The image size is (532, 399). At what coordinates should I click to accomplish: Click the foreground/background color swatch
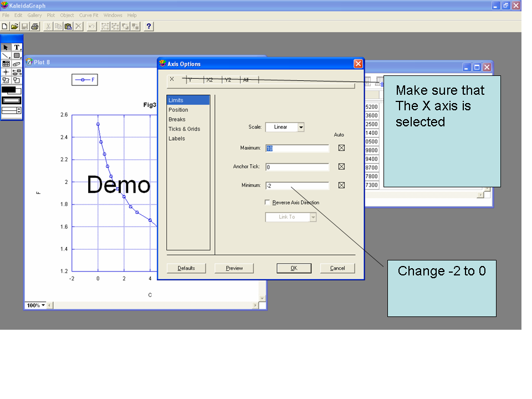[12, 90]
